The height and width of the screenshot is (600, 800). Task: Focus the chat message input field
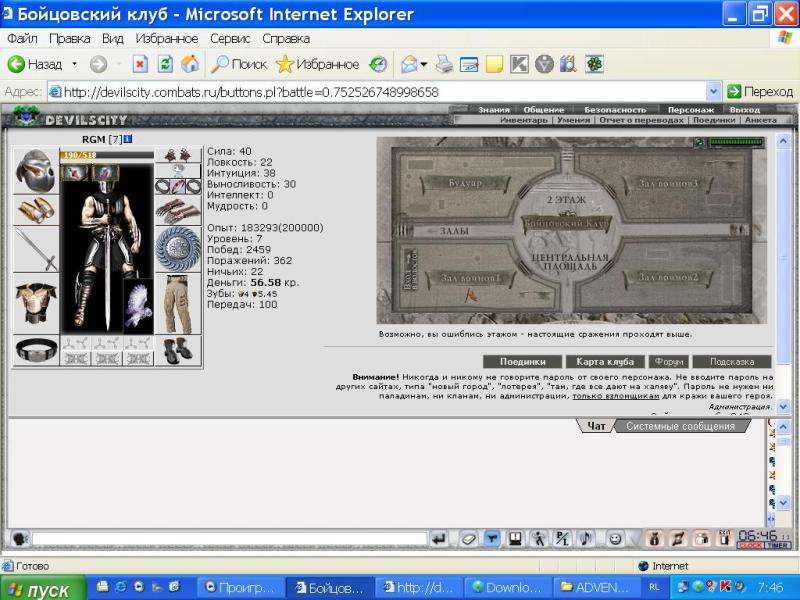coord(229,539)
